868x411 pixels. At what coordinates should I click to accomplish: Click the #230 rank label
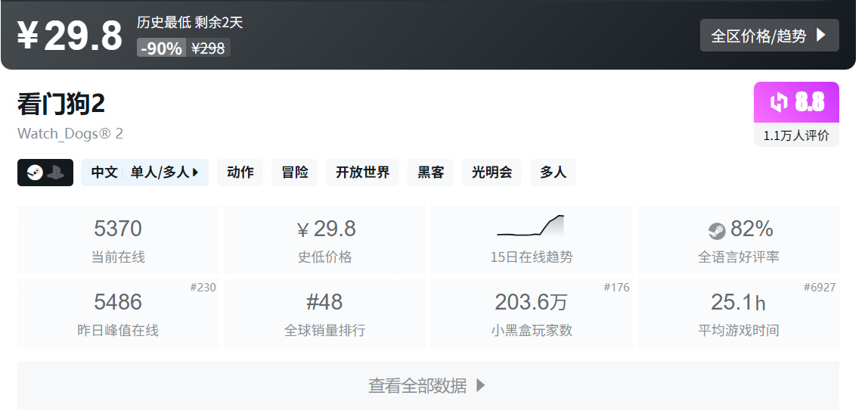coord(203,287)
